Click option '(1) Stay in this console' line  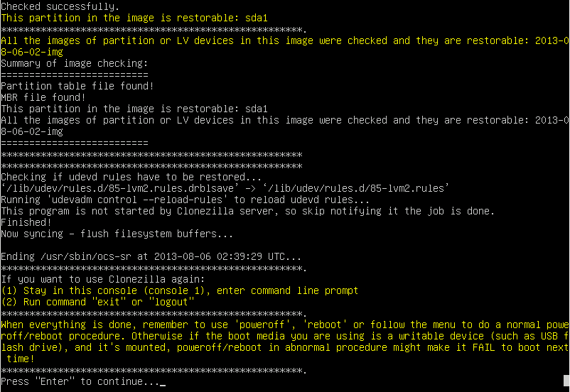click(180, 290)
